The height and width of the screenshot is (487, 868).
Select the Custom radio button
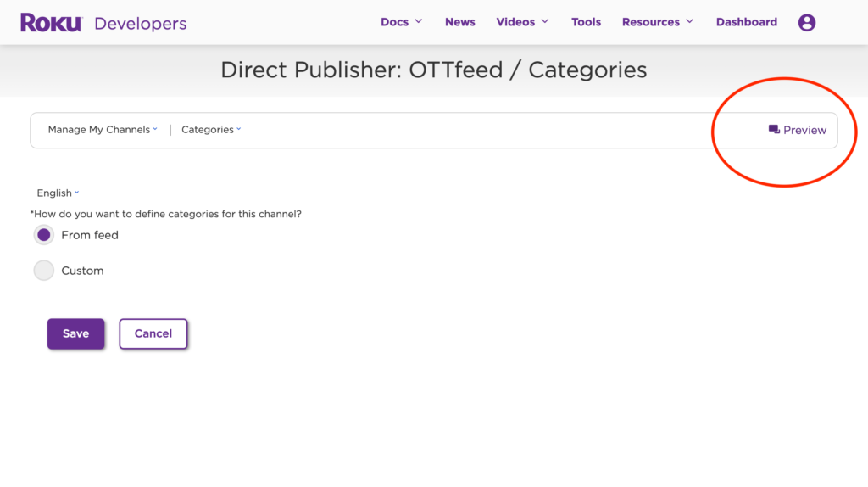(x=44, y=271)
